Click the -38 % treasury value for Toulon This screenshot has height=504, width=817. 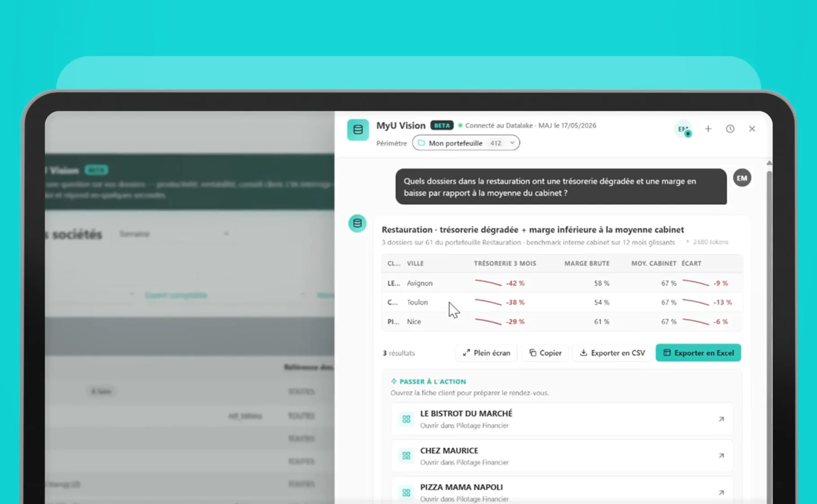[515, 302]
